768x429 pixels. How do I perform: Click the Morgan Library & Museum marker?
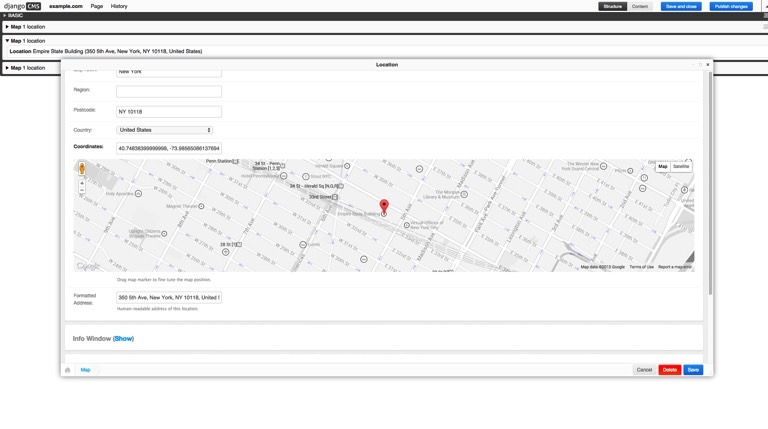[464, 194]
